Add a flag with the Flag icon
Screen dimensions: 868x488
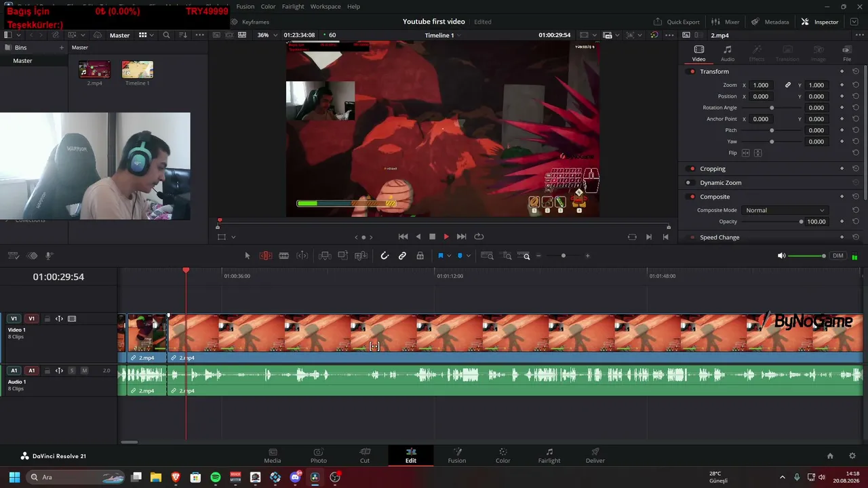pos(440,256)
